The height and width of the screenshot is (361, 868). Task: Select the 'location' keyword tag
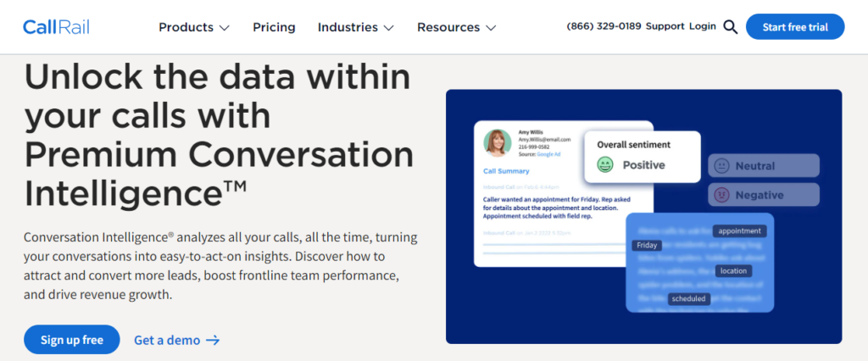tap(732, 271)
